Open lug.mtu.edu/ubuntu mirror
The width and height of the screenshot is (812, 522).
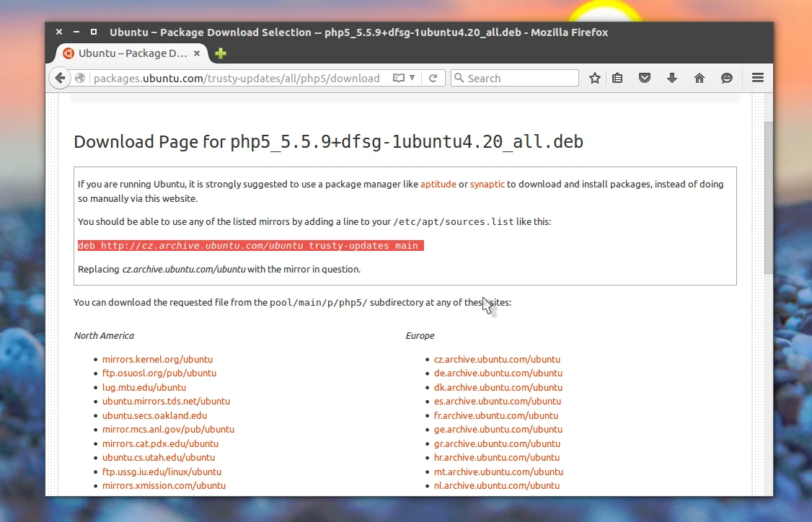point(144,387)
